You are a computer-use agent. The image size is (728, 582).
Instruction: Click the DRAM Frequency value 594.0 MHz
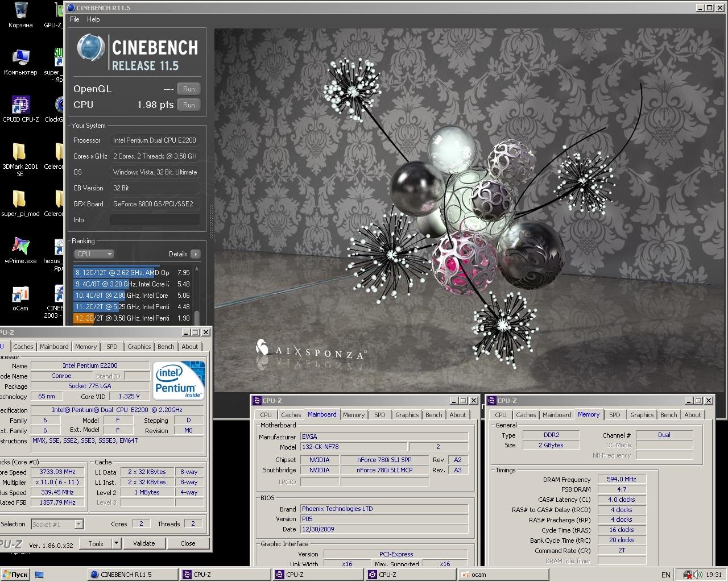pyautogui.click(x=622, y=479)
